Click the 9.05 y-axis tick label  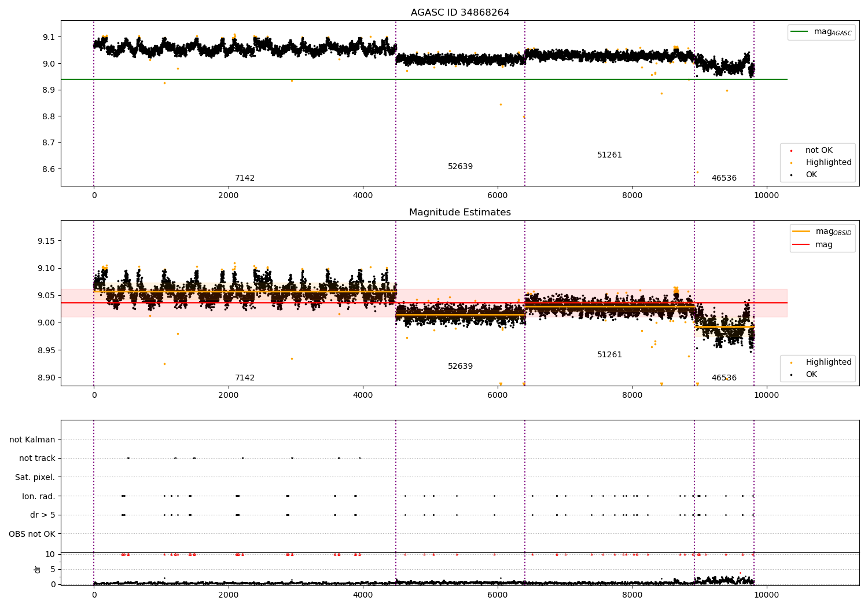tap(46, 296)
